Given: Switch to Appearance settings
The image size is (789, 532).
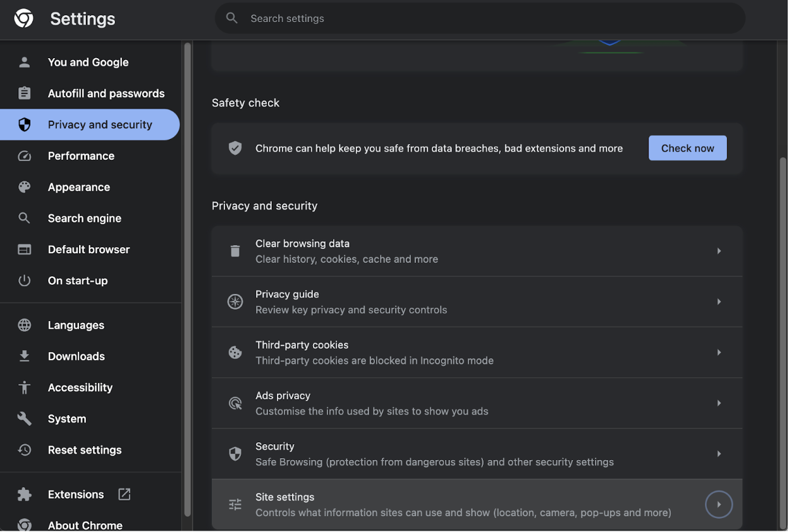Looking at the screenshot, I should coord(79,187).
